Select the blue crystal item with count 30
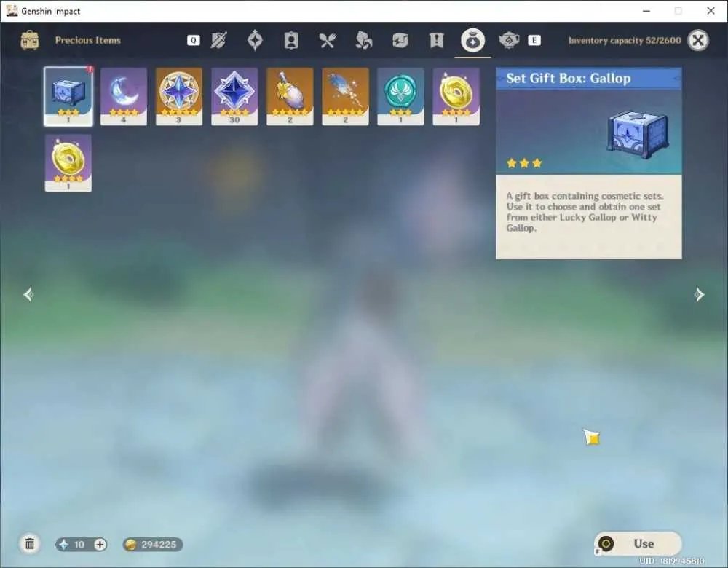Screen dimensions: 728x568 (x=234, y=97)
